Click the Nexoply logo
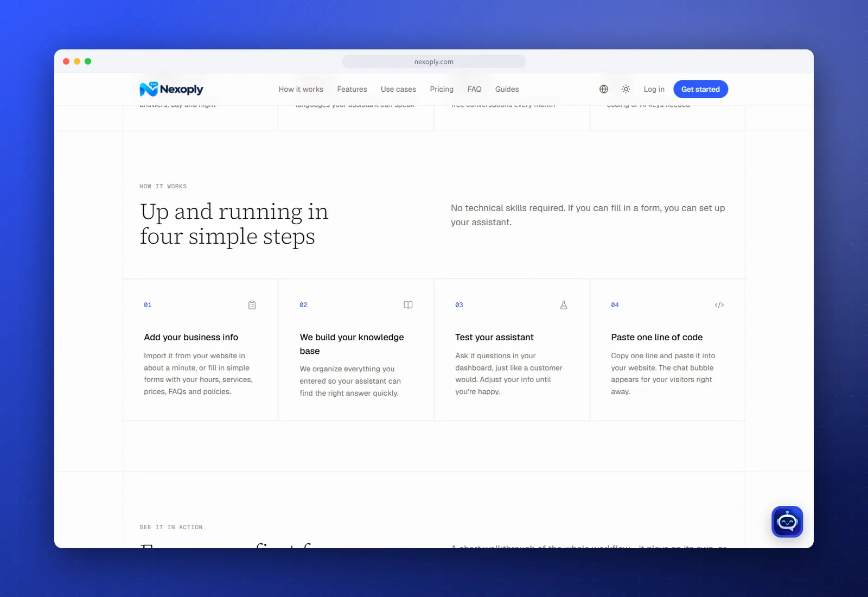Screen dimensions: 868x597 (x=171, y=89)
